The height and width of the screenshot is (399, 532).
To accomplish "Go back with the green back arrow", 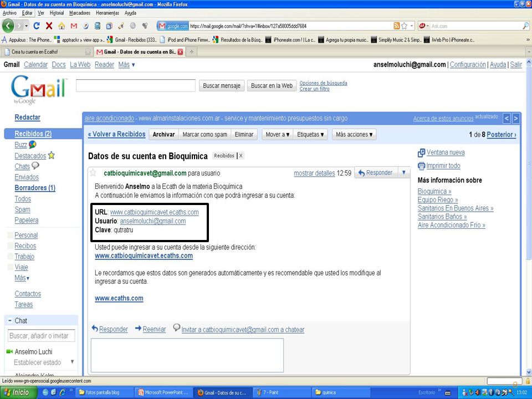I will tap(8, 26).
